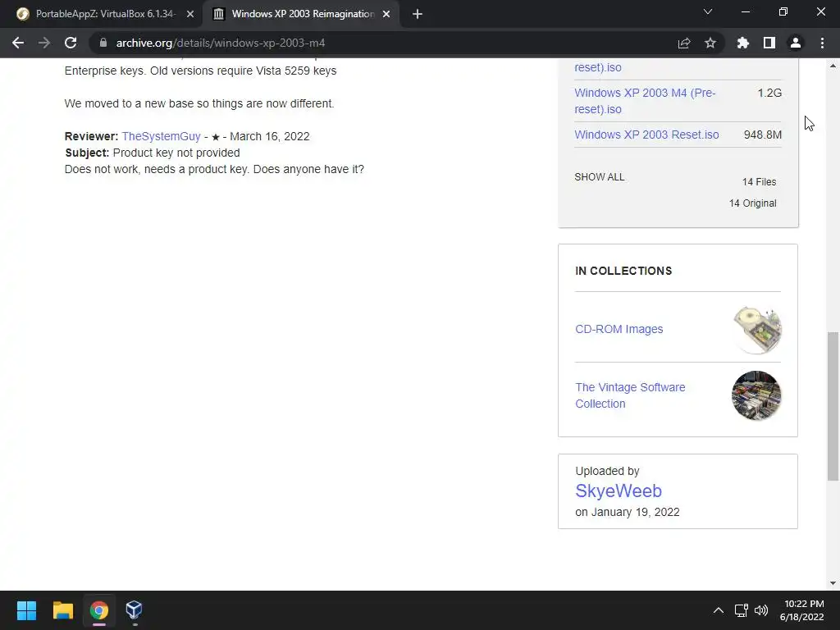Open Chrome's three-dot menu
The width and height of the screenshot is (840, 630).
tap(822, 43)
